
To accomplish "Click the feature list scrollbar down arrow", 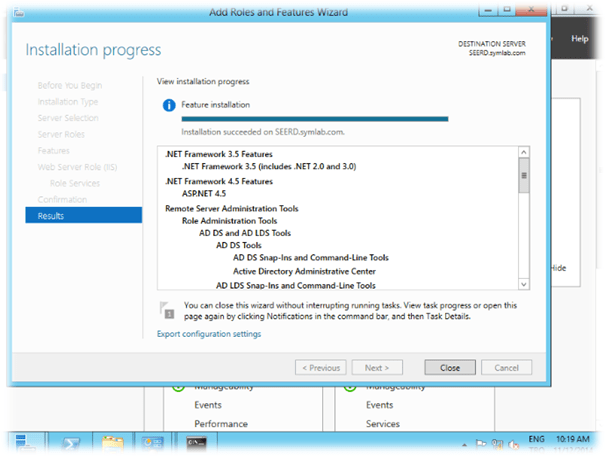I will pos(523,282).
